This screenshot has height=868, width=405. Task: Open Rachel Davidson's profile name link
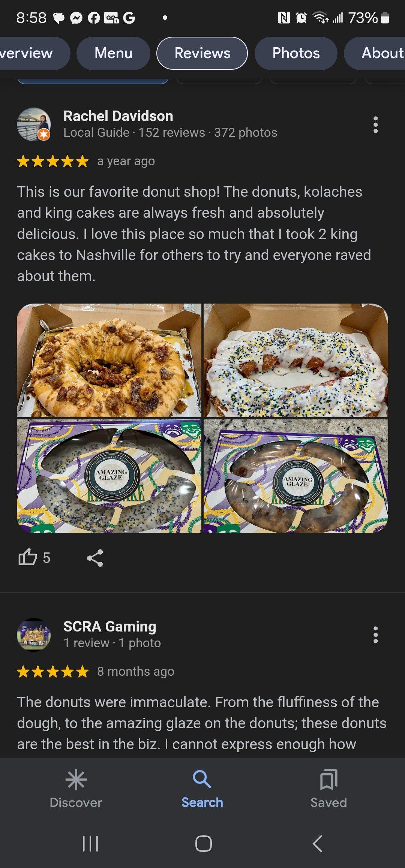[118, 116]
